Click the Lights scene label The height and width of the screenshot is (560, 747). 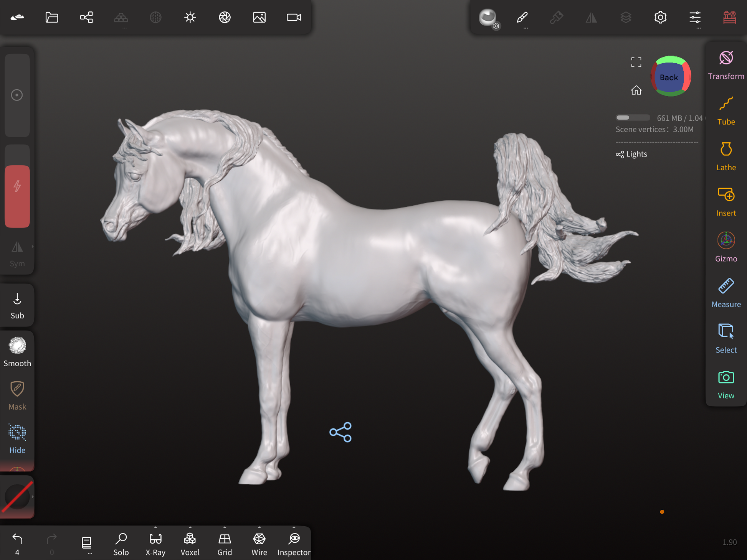636,154
